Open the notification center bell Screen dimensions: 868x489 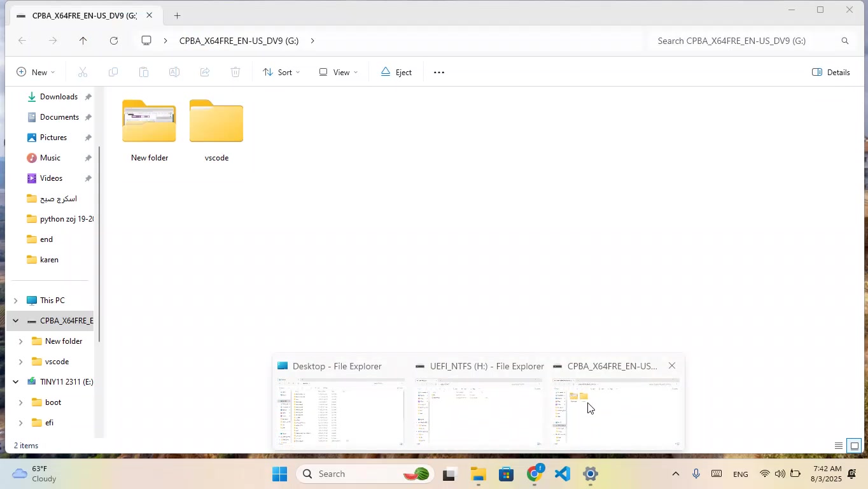coord(852,474)
